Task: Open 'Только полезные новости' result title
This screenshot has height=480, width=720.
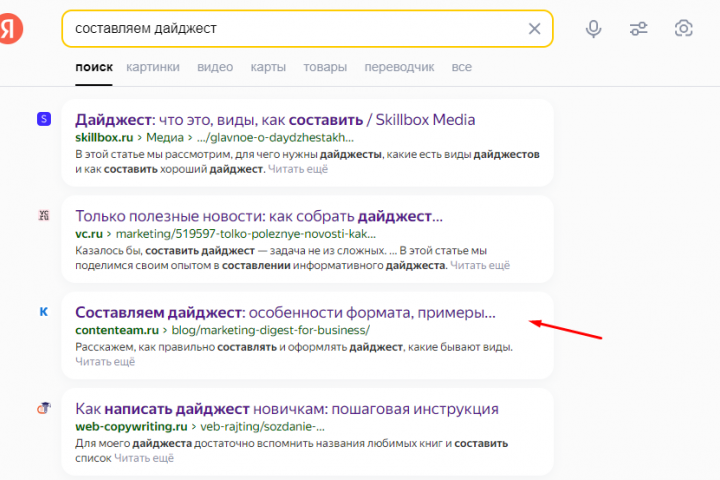Action: pyautogui.click(x=259, y=216)
